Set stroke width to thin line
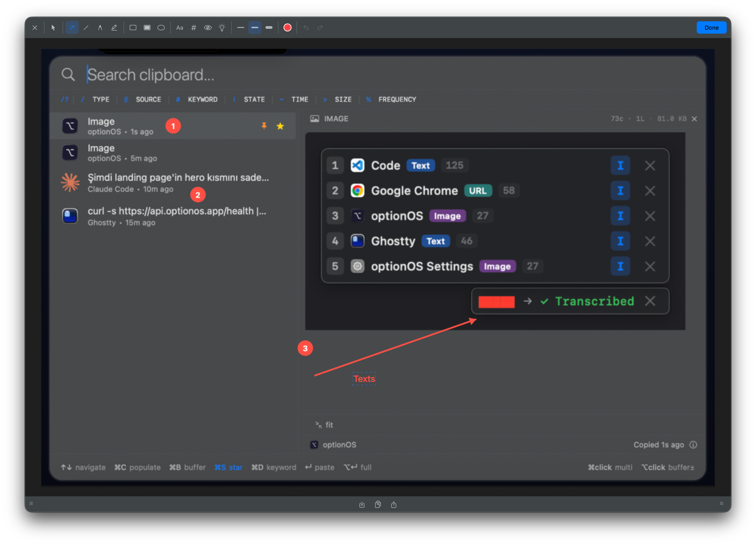Screen dimensions: 756x545 pos(241,28)
